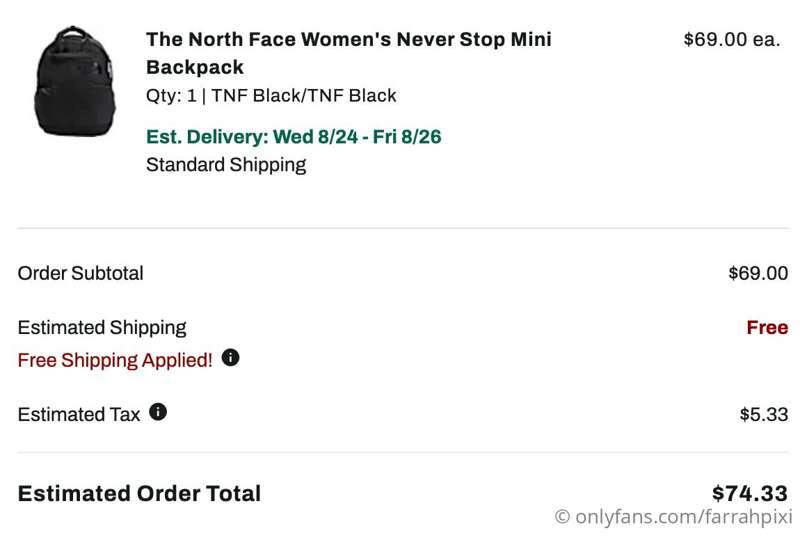Click the info icon next to Estimated Tax
Image resolution: width=800 pixels, height=547 pixels.
(158, 411)
